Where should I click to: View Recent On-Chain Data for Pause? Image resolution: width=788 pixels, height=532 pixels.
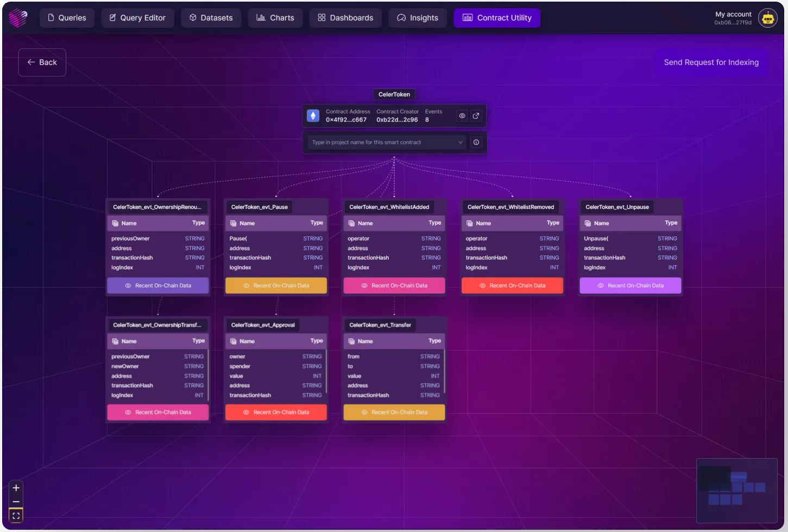click(276, 286)
